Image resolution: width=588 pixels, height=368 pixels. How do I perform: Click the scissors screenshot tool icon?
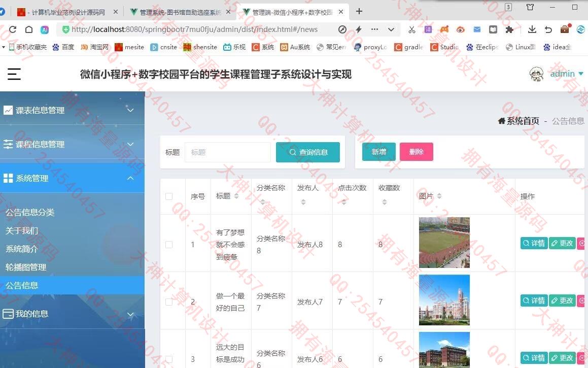(x=412, y=29)
